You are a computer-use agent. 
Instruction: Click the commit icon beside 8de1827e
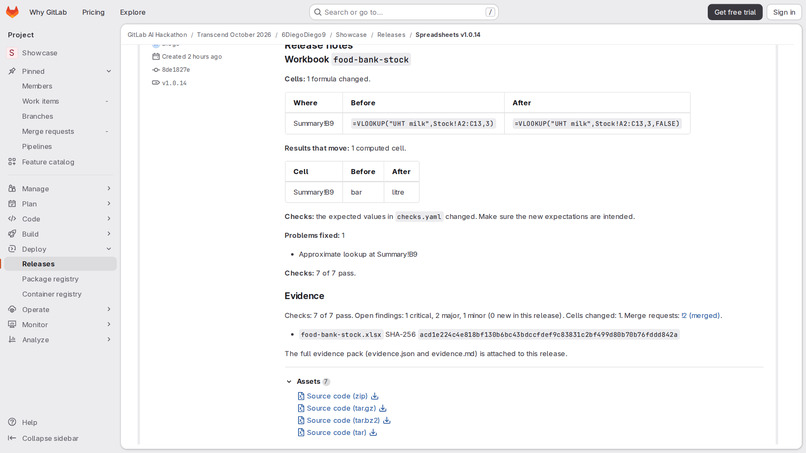click(156, 70)
